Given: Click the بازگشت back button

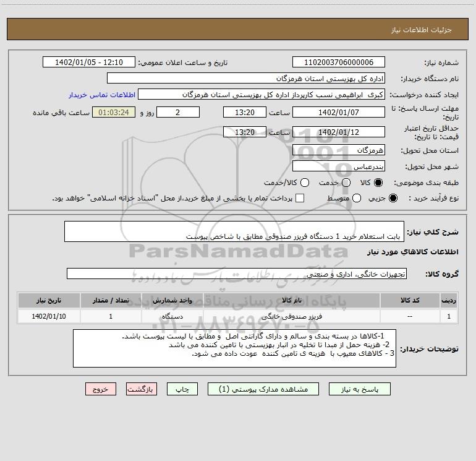Looking at the screenshot, I should point(142,389).
